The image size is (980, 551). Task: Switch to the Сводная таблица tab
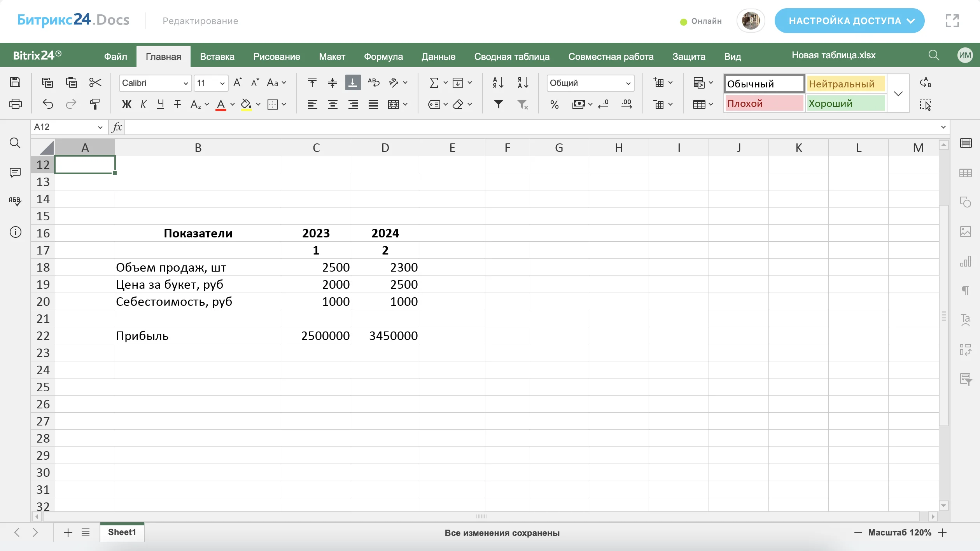512,56
